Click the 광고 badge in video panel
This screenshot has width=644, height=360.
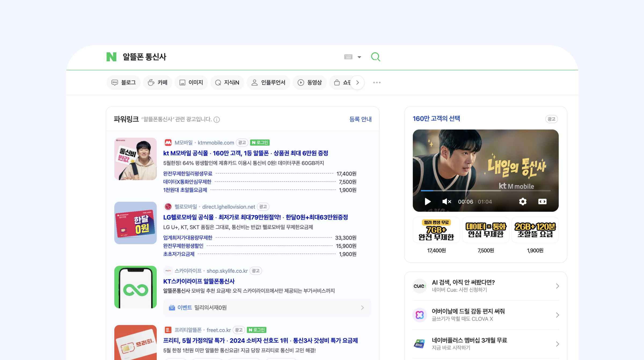[551, 119]
